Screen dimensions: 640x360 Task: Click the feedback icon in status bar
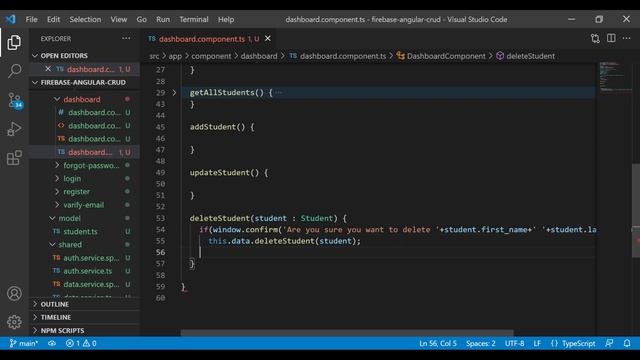point(609,343)
